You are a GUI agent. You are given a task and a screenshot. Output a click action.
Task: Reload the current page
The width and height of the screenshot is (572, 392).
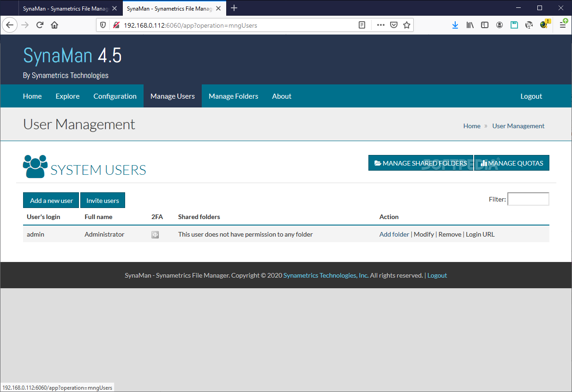40,25
